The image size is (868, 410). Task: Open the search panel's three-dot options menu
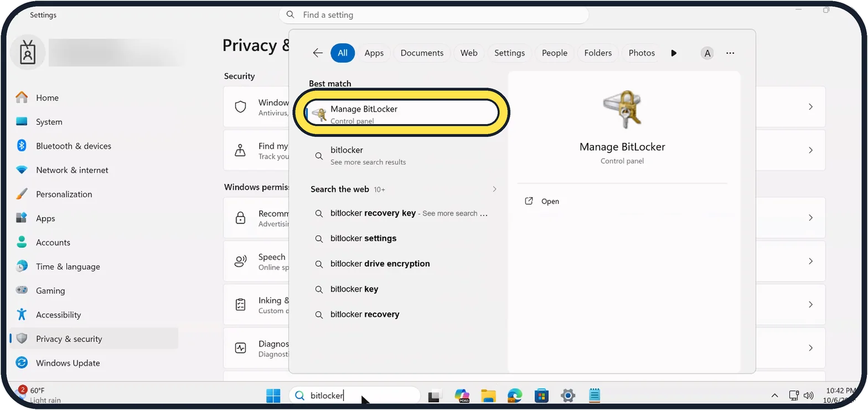coord(730,53)
